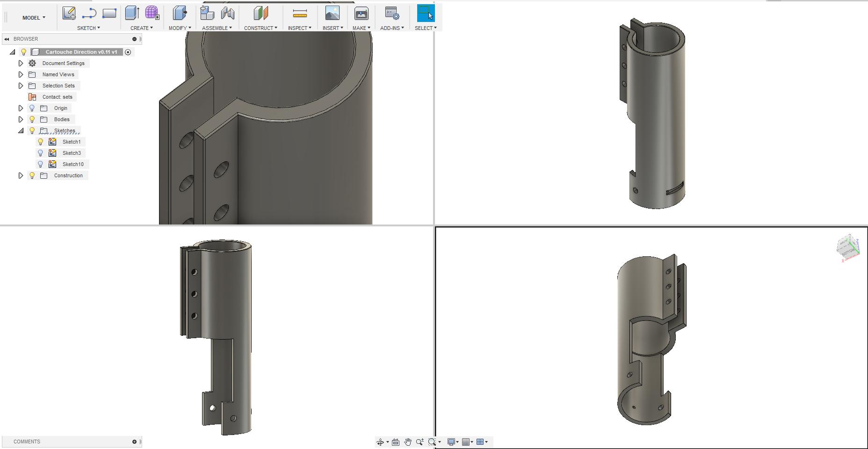This screenshot has height=449, width=868.
Task: Open the CREATE menu
Action: (x=141, y=28)
